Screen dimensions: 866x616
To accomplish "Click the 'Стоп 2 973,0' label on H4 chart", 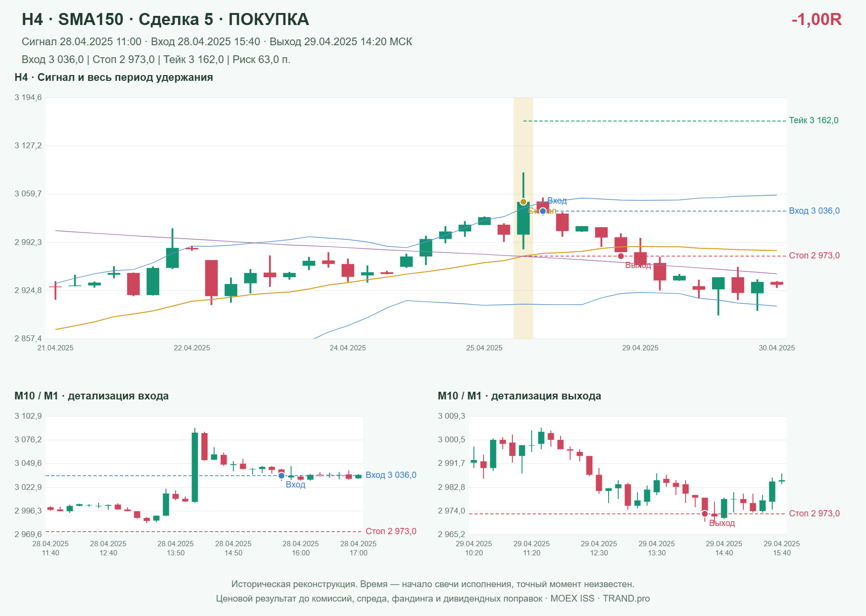I will [814, 256].
